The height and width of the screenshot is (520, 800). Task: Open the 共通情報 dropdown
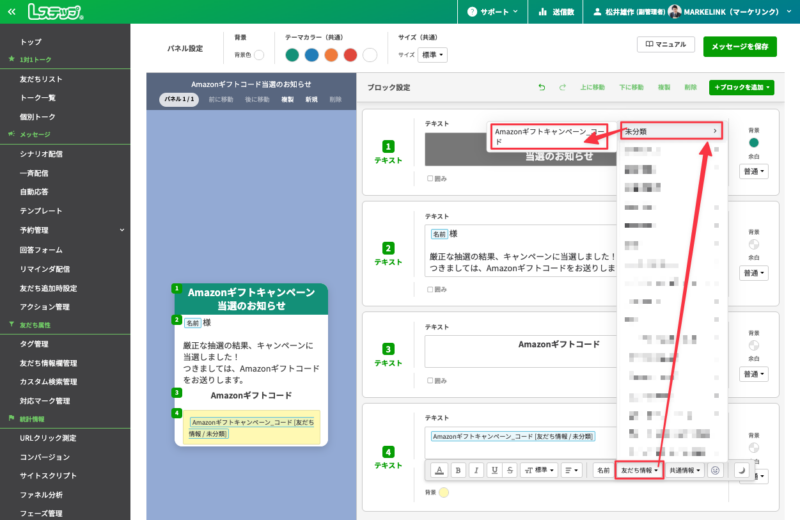tap(685, 469)
